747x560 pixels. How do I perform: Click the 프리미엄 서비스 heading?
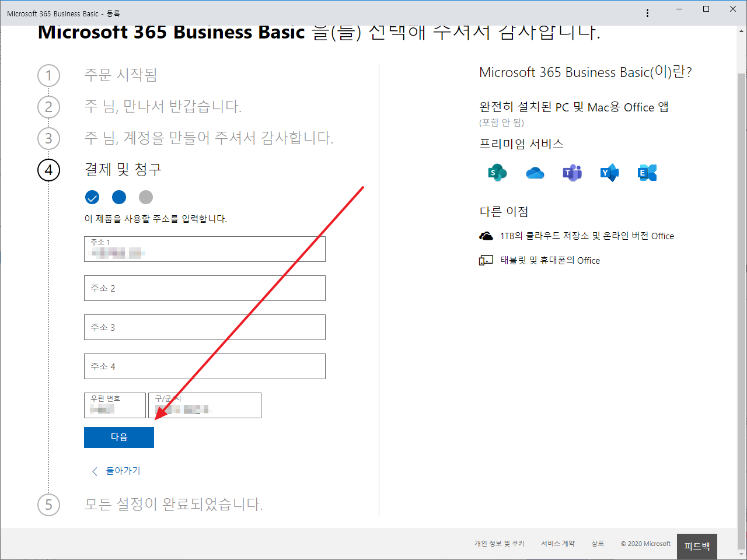pyautogui.click(x=521, y=144)
